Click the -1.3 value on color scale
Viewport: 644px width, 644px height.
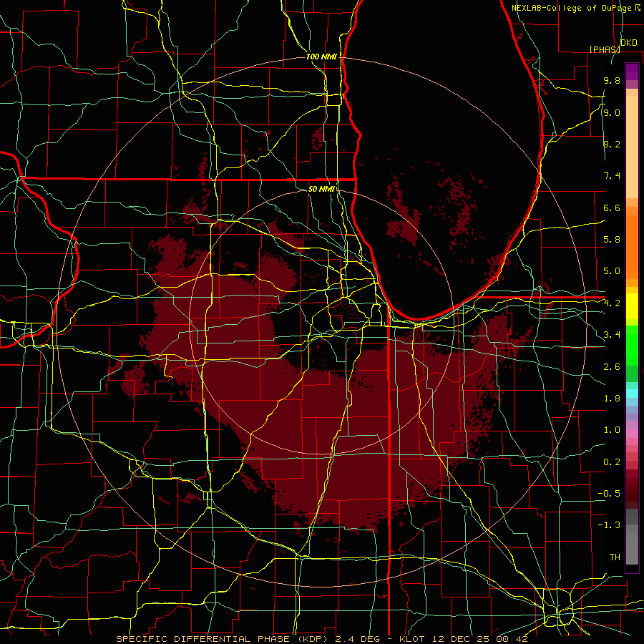(609, 525)
